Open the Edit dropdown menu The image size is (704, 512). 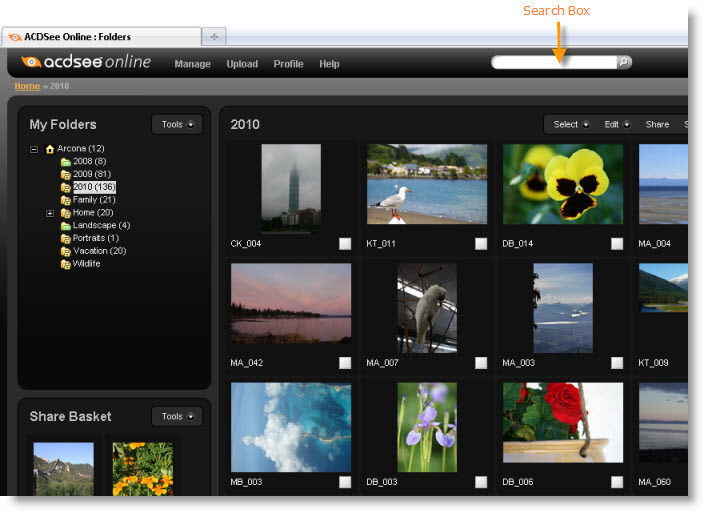click(617, 124)
